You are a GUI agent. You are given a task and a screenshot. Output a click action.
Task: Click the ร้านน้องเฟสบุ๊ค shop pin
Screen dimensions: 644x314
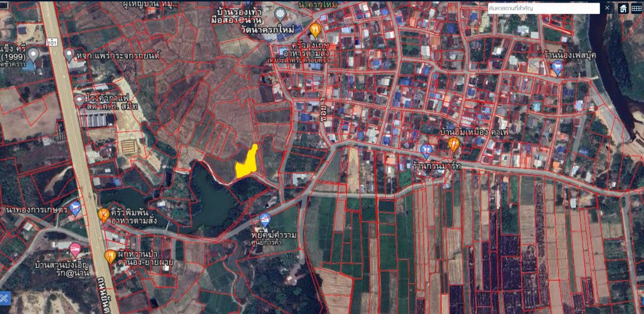click(558, 68)
